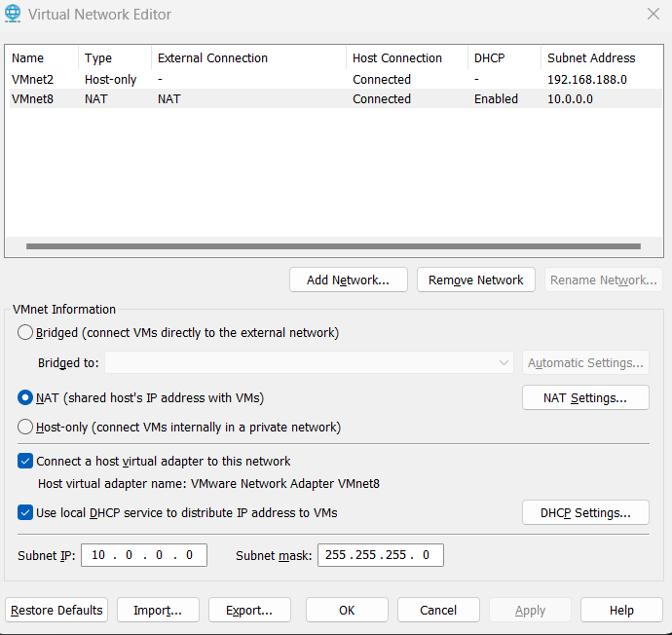Click the Virtual Network Editor globe icon
The height and width of the screenshot is (635, 672).
tap(14, 15)
